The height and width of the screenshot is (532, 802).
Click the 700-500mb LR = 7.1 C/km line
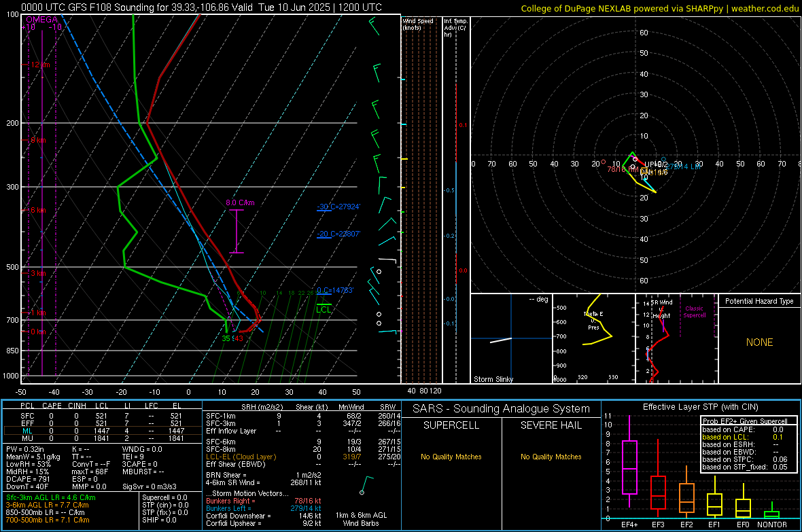pos(48,520)
